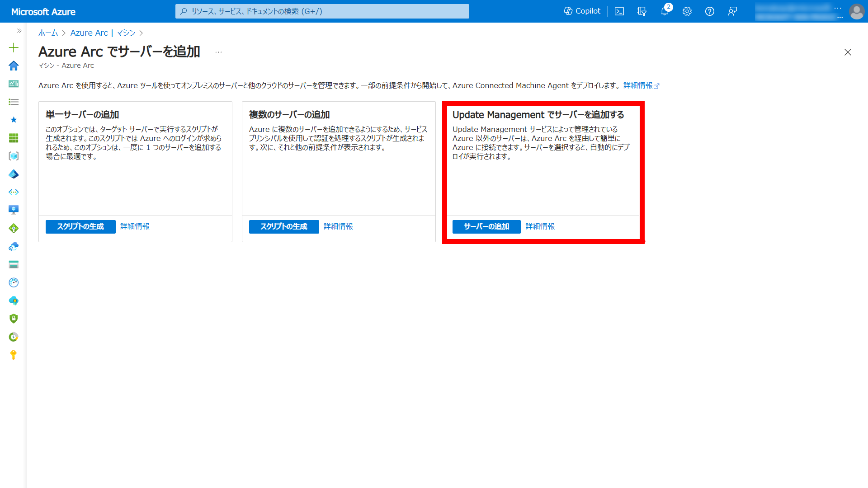Screen dimensions: 868x488
Task: Open the notifications bell icon
Action: tap(665, 11)
